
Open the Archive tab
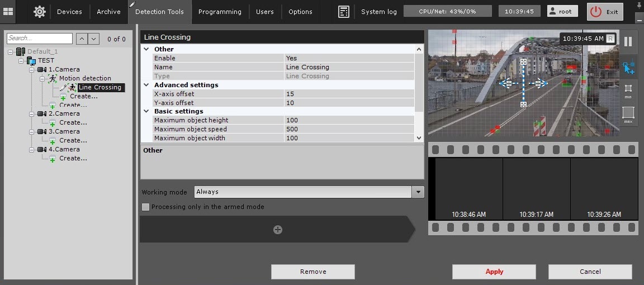pos(108,12)
